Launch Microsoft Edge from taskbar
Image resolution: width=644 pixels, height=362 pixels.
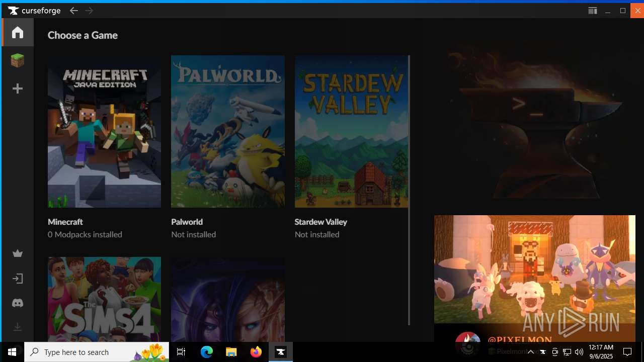[x=207, y=352]
